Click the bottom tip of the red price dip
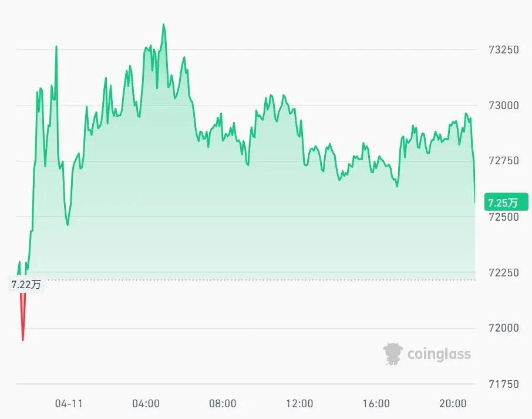The image size is (532, 419). click(x=23, y=340)
